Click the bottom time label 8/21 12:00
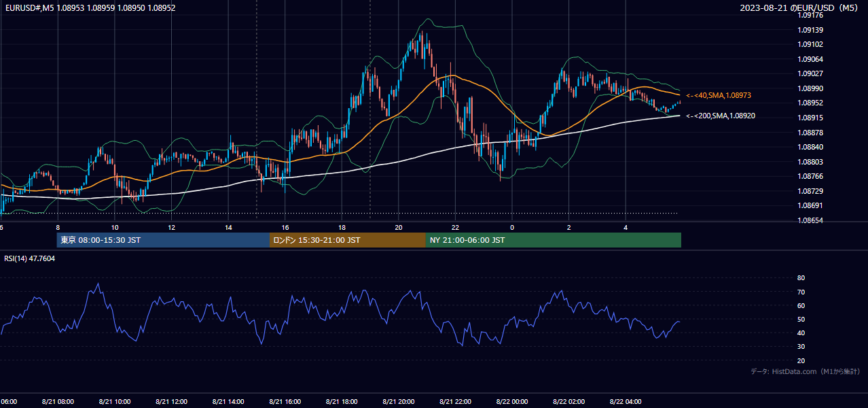Image resolution: width=868 pixels, height=408 pixels. pyautogui.click(x=171, y=401)
